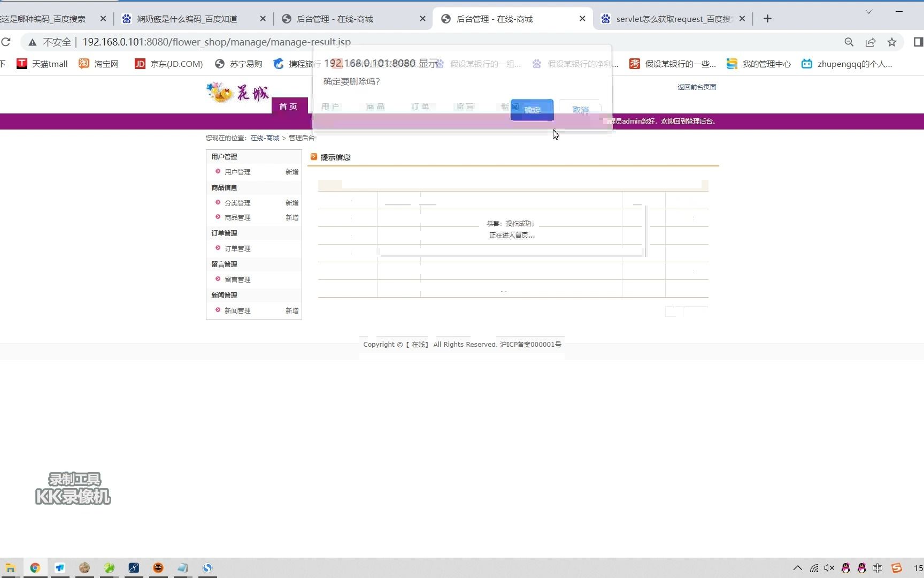Unmute volume via the muted speaker tray icon
Screen dimensions: 924x578
pyautogui.click(x=829, y=568)
